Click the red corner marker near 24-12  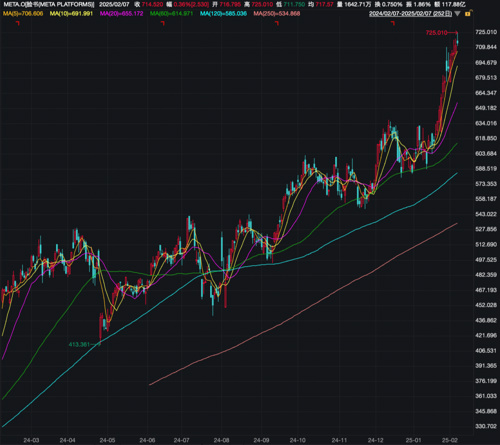(393, 23)
